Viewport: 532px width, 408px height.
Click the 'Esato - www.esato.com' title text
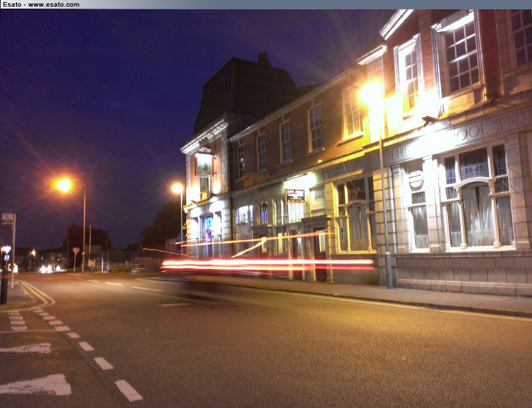pos(41,5)
